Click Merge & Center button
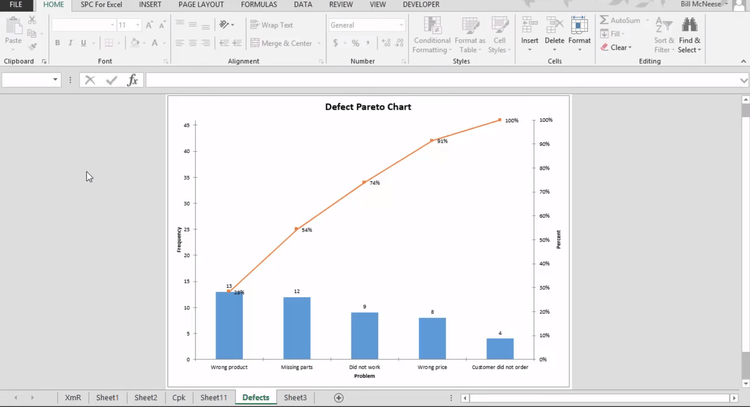Image resolution: width=750 pixels, height=407 pixels. tap(281, 43)
